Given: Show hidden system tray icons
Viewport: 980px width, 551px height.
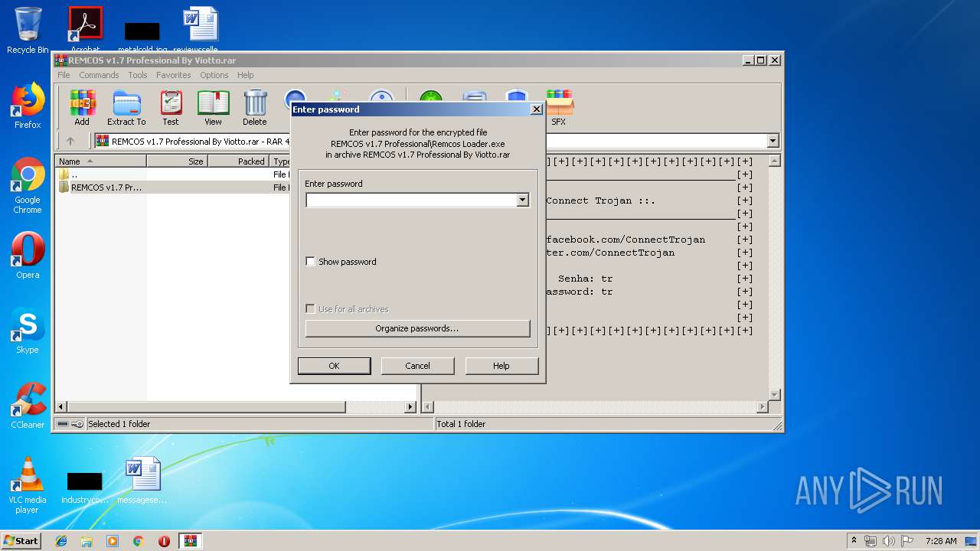Looking at the screenshot, I should click(x=854, y=541).
